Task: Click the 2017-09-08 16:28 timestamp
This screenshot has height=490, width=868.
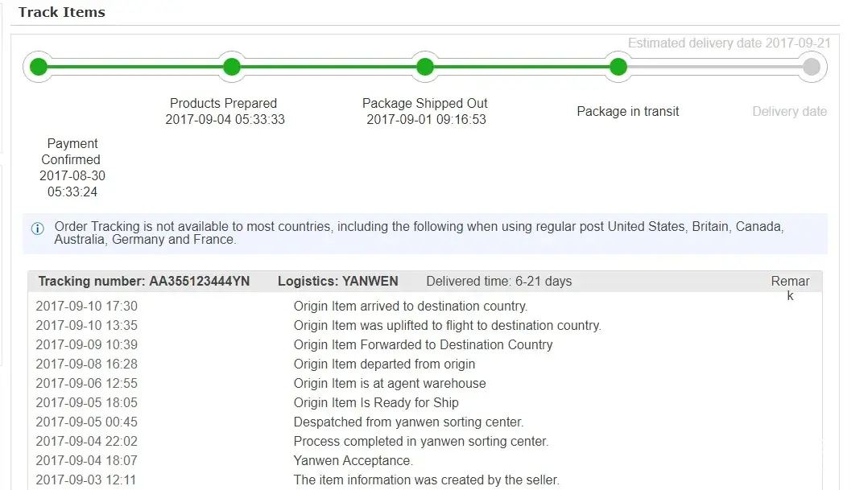Action: (x=86, y=364)
